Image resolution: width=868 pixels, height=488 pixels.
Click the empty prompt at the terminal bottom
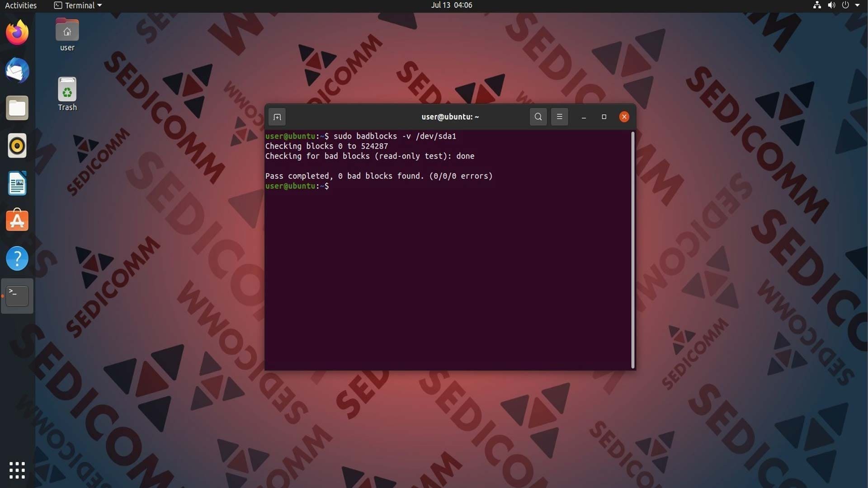coord(297,186)
